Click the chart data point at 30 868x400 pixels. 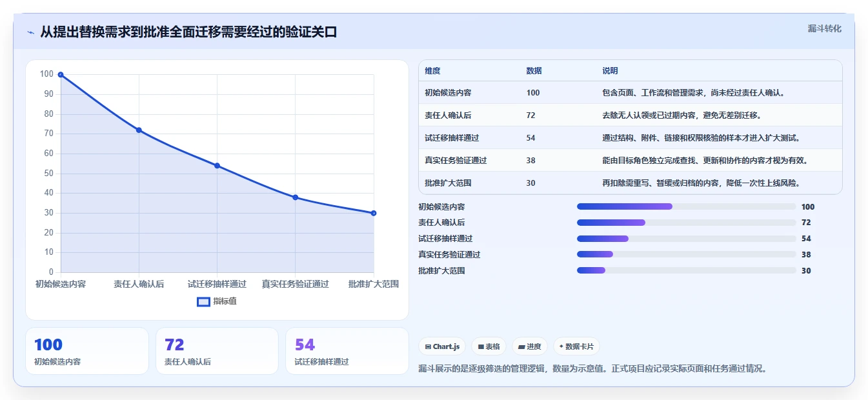pyautogui.click(x=374, y=213)
